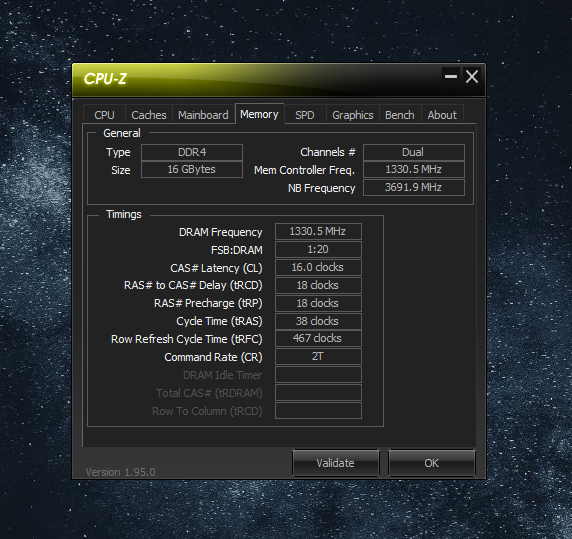Click the "General" group label
572x539 pixels.
point(122,133)
